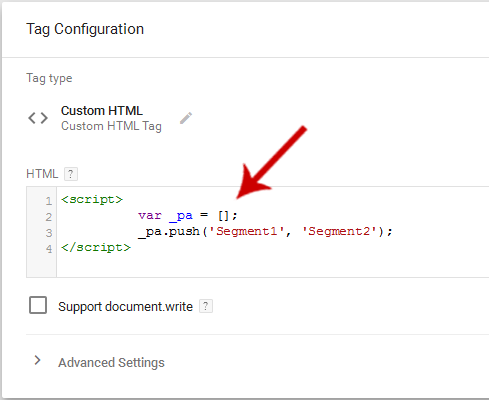489x400 pixels.
Task: Click the Tag type label
Action: click(49, 78)
